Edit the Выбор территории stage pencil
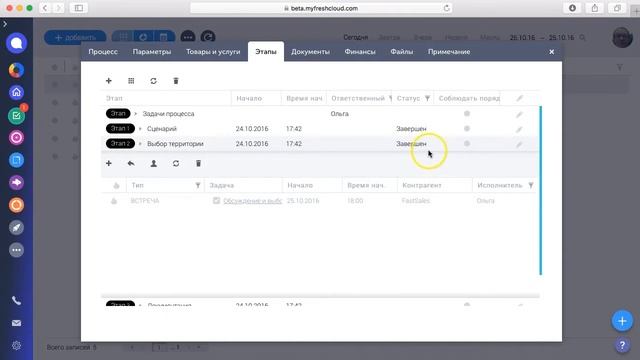The width and height of the screenshot is (640, 360). 519,144
